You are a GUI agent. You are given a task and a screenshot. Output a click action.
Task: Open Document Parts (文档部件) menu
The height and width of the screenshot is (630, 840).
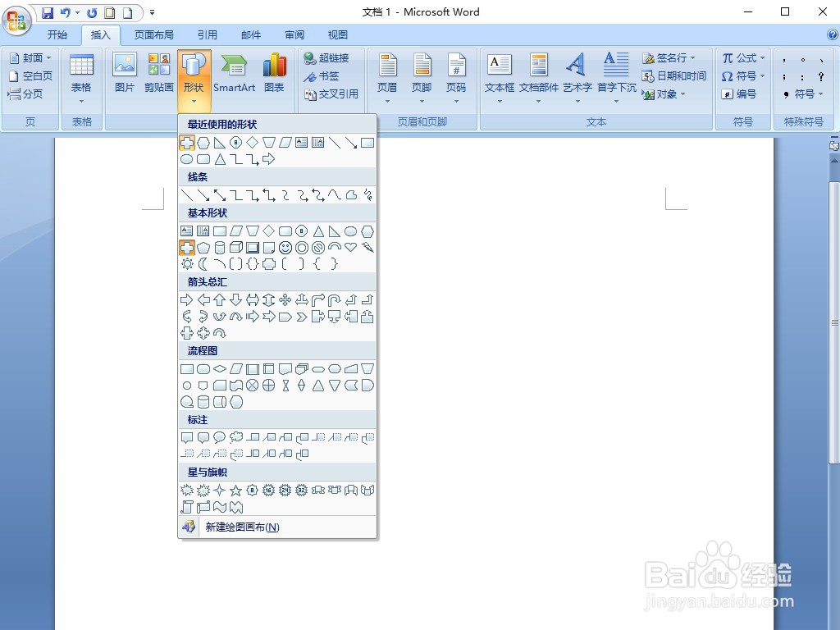(538, 80)
